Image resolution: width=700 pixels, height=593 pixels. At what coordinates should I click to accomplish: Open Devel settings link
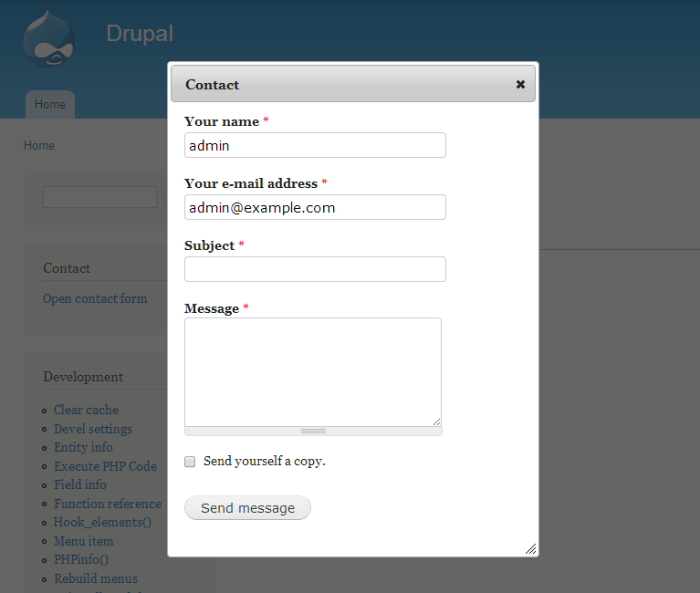[x=93, y=429]
